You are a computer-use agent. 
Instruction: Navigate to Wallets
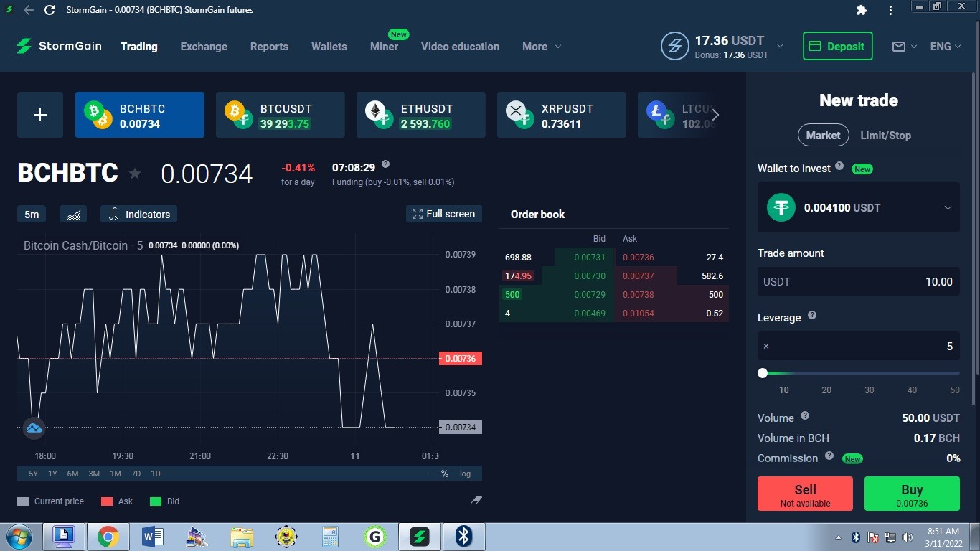pos(329,46)
